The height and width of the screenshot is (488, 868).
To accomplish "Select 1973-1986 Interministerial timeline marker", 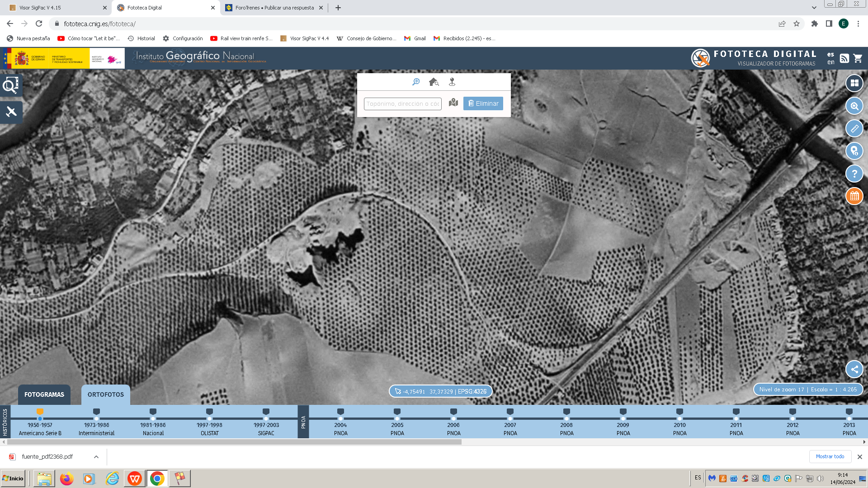I will 96,412.
